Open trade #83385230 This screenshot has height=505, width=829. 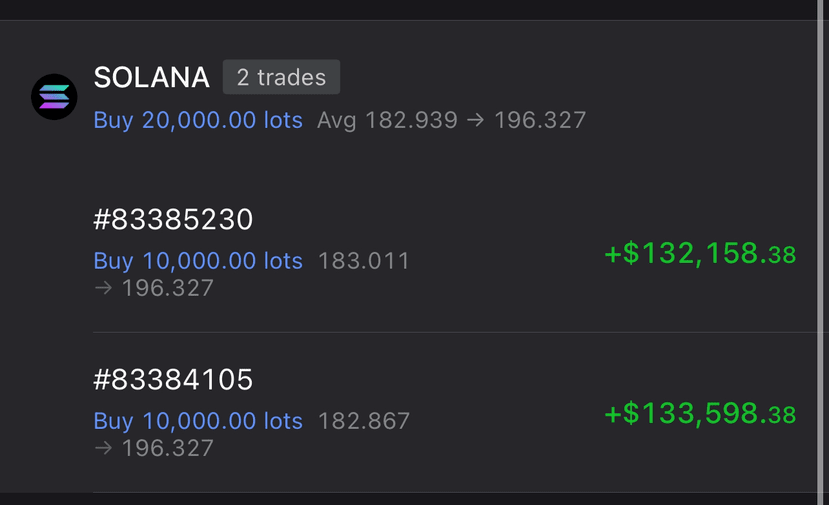tap(173, 219)
